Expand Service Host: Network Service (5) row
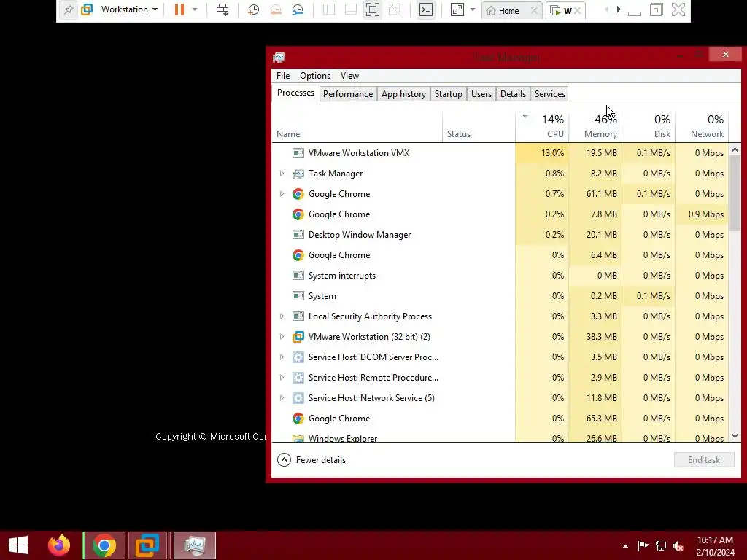 pyautogui.click(x=282, y=398)
